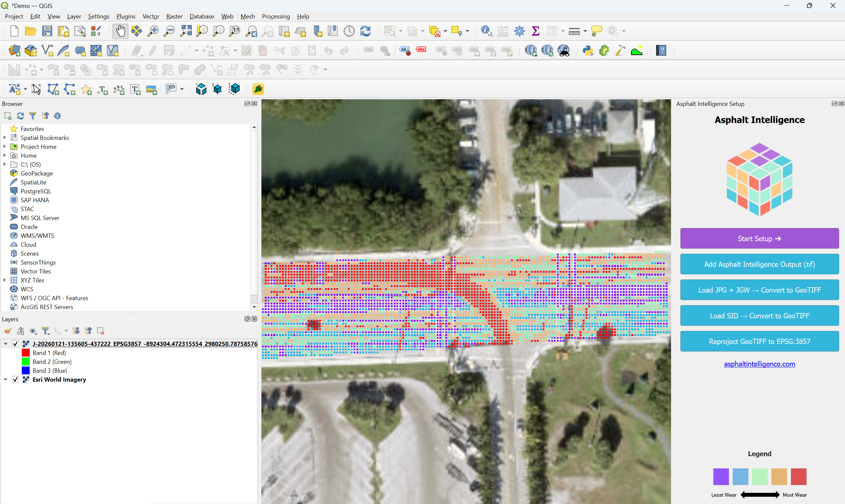Viewport: 845px width, 504px height.
Task: Select the Pan Map tool
Action: pyautogui.click(x=120, y=31)
